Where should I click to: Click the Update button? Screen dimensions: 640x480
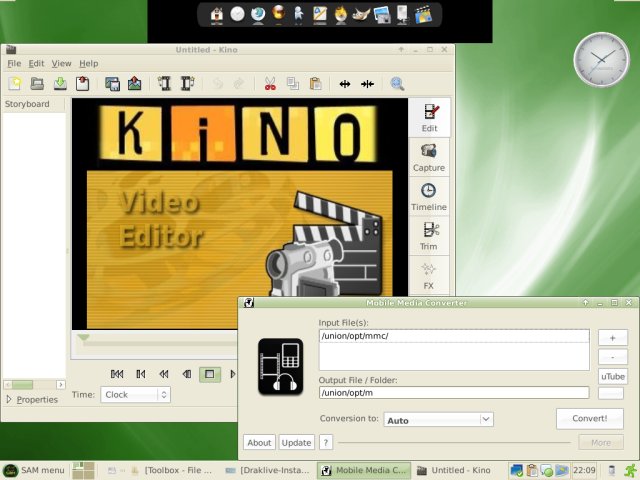pyautogui.click(x=296, y=442)
